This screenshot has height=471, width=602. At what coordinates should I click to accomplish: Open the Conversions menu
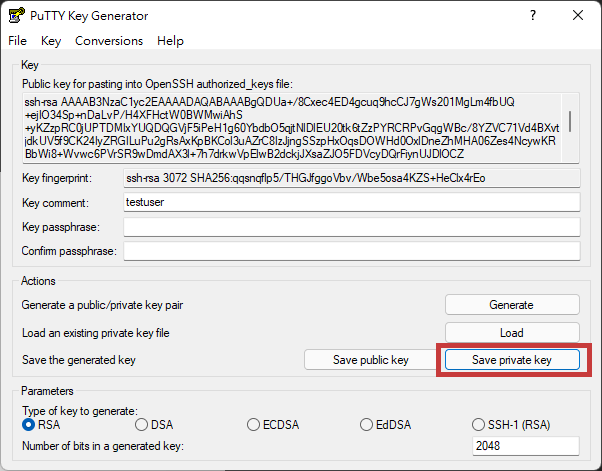click(x=109, y=41)
